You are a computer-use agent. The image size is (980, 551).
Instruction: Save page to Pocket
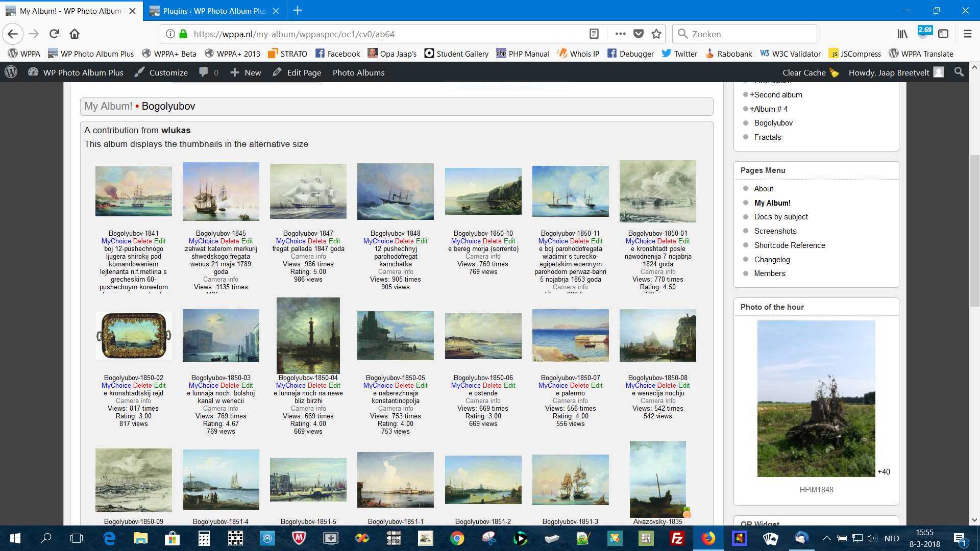click(x=638, y=34)
